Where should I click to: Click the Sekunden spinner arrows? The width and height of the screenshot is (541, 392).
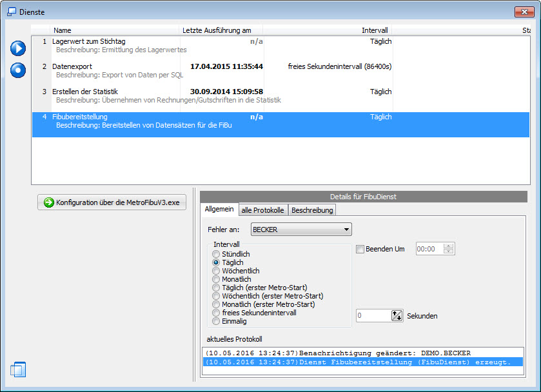pyautogui.click(x=397, y=316)
